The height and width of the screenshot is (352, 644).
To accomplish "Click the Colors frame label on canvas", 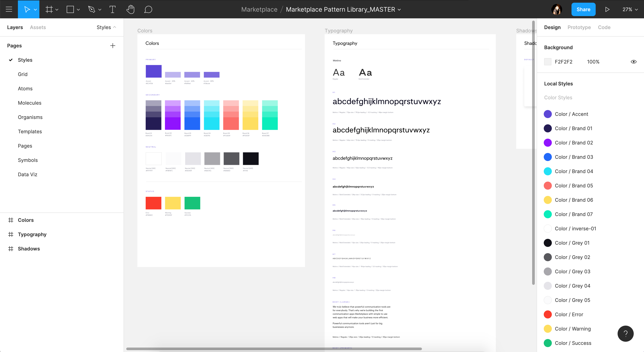I will [145, 31].
